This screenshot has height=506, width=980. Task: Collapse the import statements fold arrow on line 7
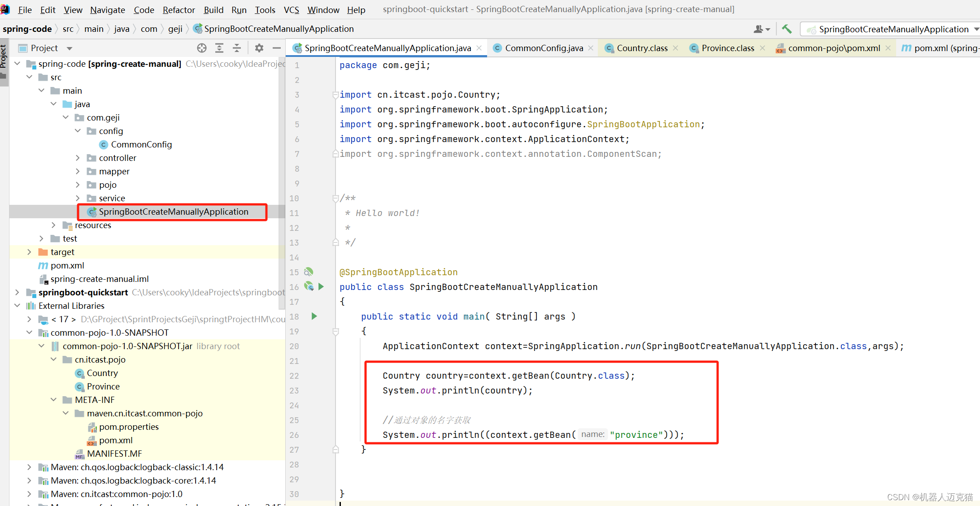[335, 154]
